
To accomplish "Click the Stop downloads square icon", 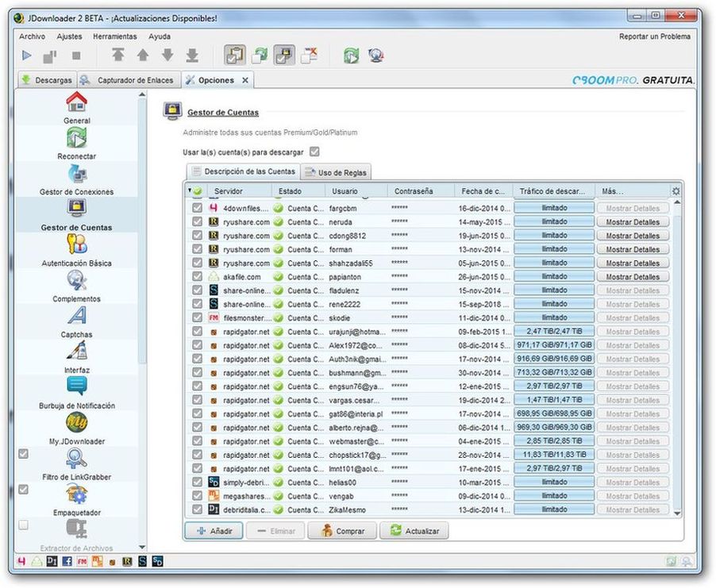I will pos(76,56).
